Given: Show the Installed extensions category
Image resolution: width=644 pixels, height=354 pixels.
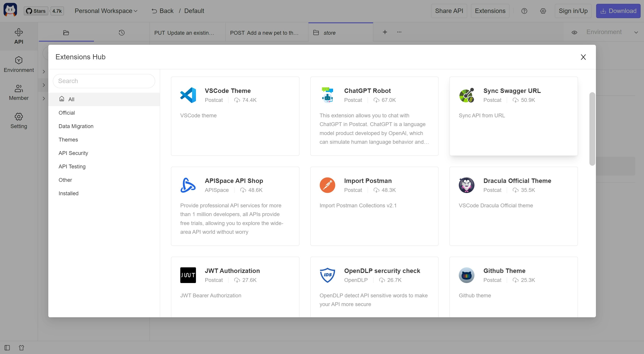Looking at the screenshot, I should click(x=104, y=193).
